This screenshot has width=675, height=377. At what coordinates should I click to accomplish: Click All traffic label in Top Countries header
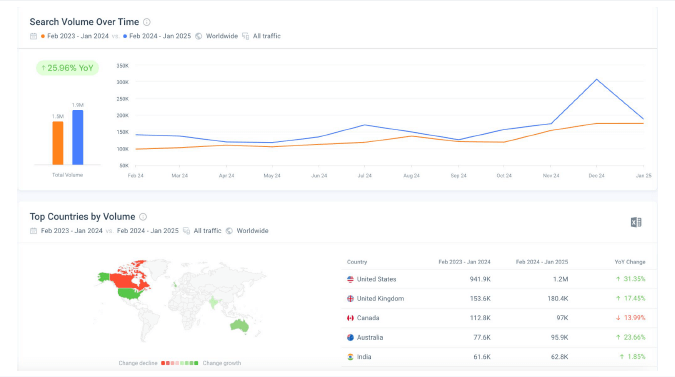click(207, 231)
